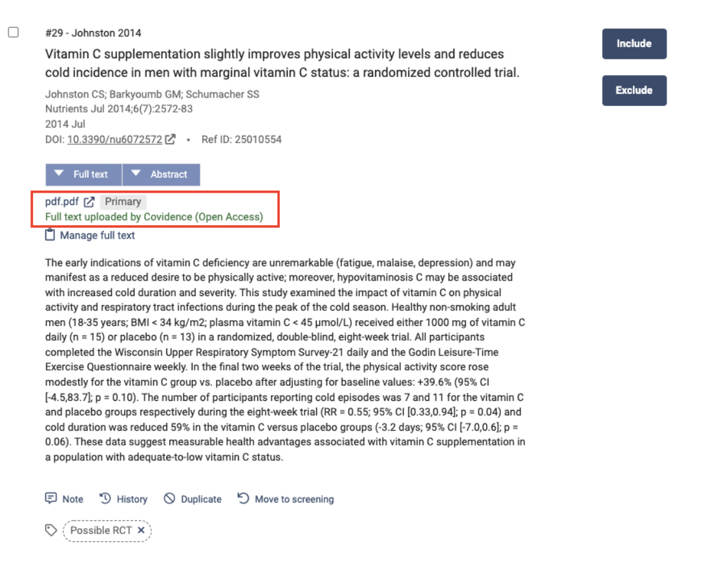Remove the Possible RCT tag

click(141, 530)
